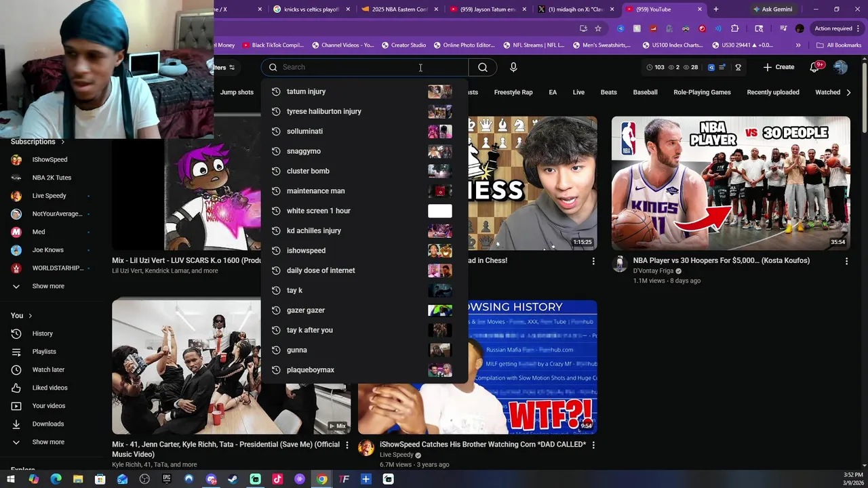The image size is (868, 488).
Task: Choose the plaqueboymax suggestion
Action: [x=365, y=370]
